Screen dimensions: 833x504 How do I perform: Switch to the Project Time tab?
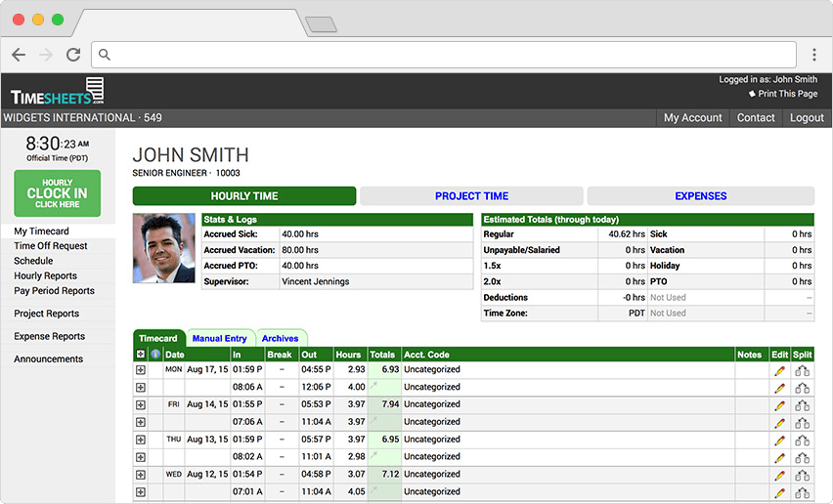[472, 195]
